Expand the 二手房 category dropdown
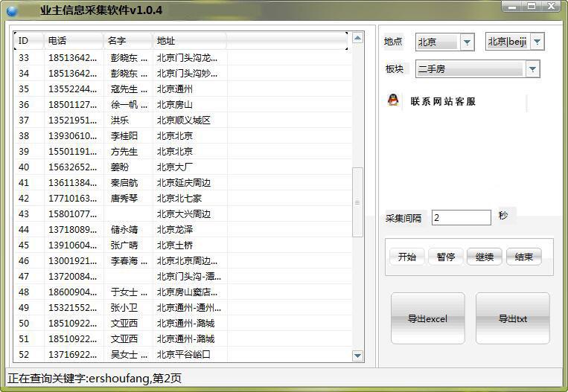The width and height of the screenshot is (568, 392). [532, 68]
